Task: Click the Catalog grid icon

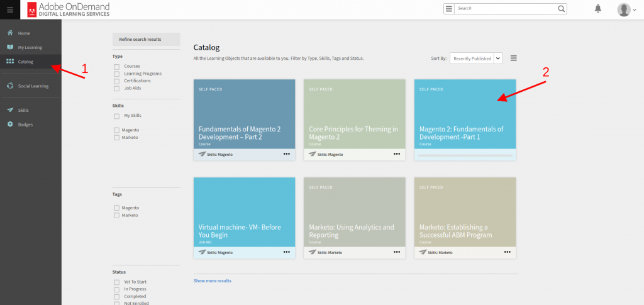Action: (10, 62)
